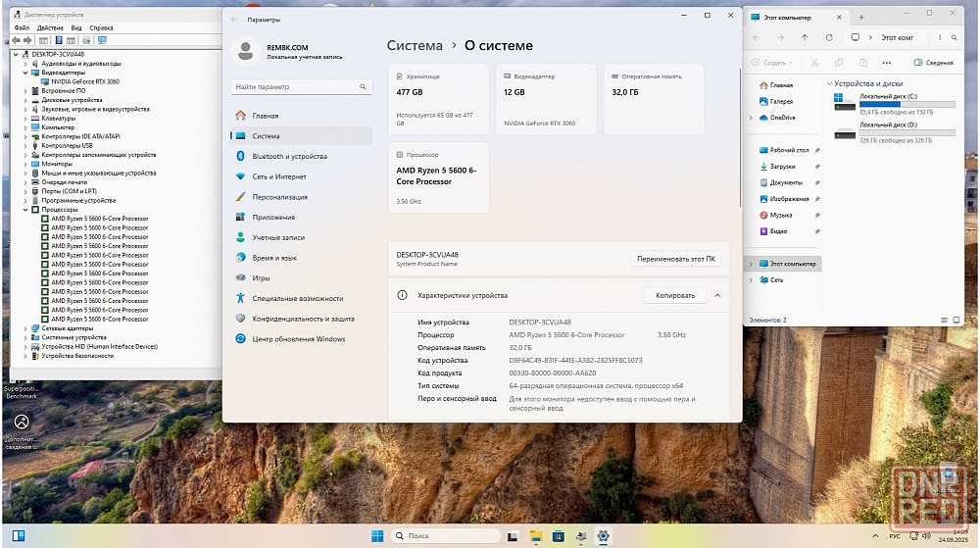
Task: Collapse the Характеристики устройства section
Action: (x=717, y=295)
